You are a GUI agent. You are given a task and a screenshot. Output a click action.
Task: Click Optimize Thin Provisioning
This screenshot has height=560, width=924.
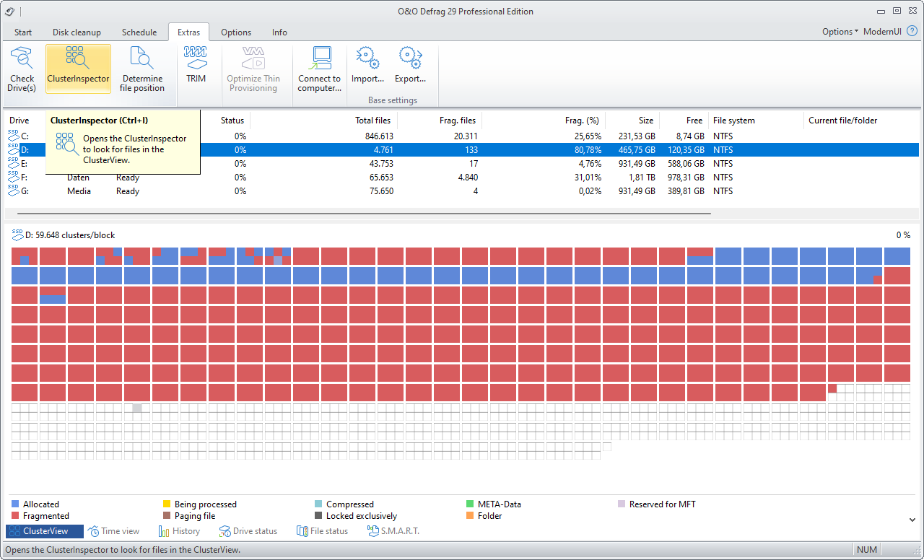tap(253, 69)
